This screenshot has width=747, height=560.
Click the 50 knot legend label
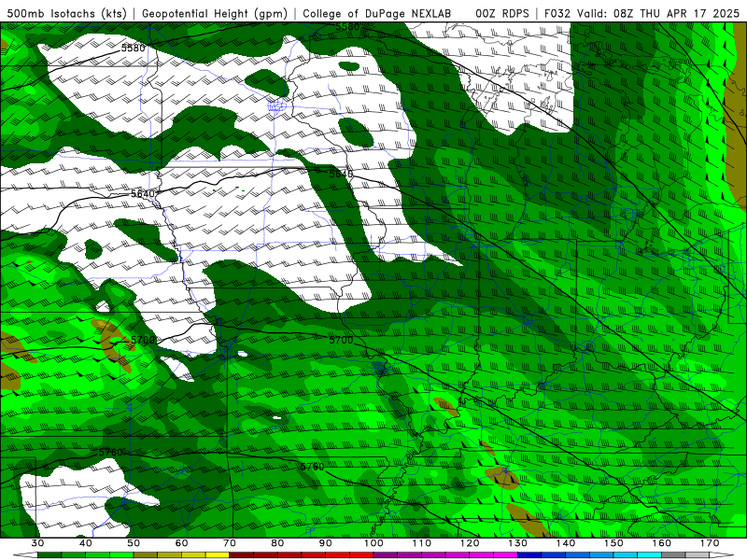coord(134,543)
